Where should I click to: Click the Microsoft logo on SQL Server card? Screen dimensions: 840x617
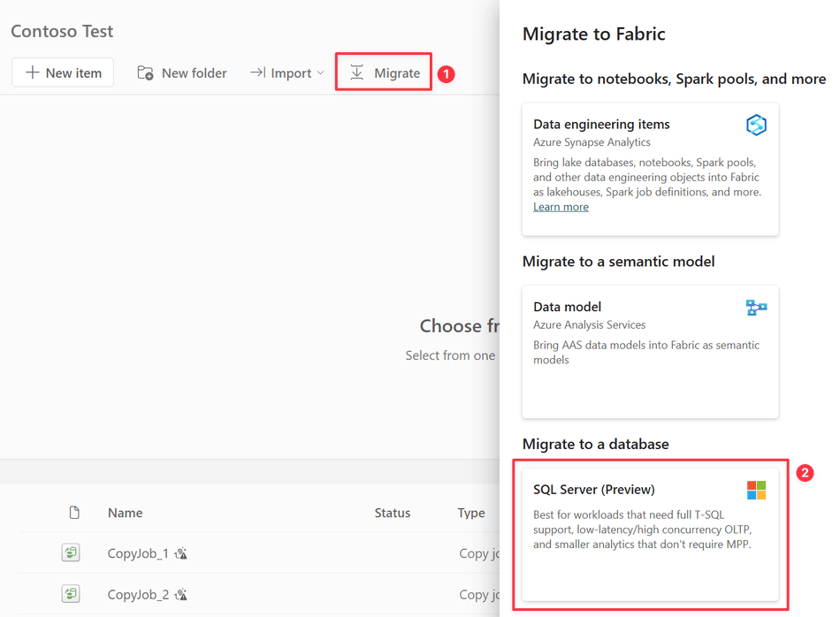[x=756, y=490]
